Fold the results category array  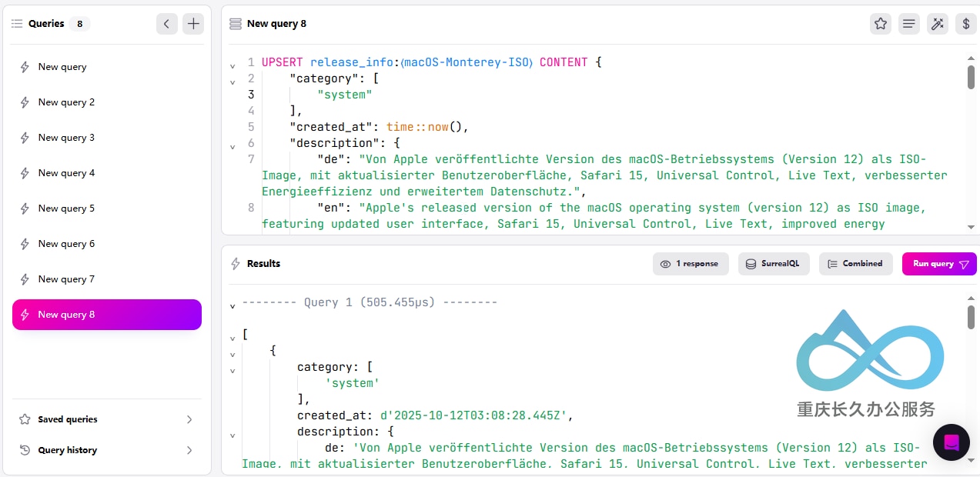(x=232, y=371)
